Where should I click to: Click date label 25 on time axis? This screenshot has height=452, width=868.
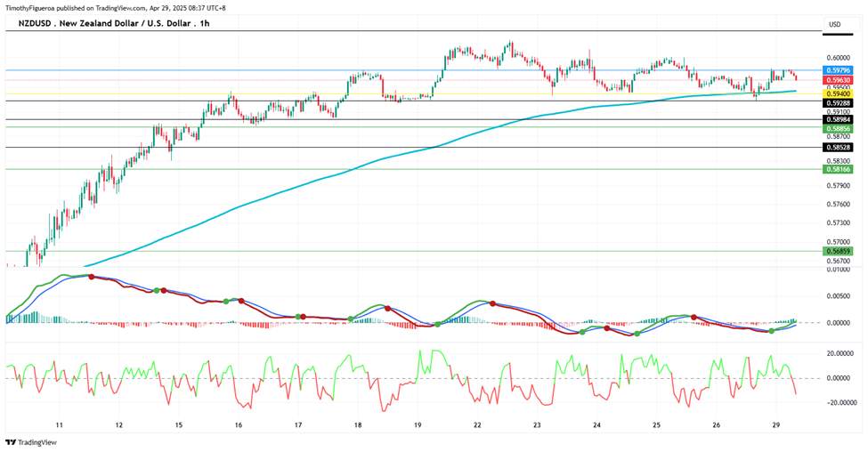point(656,425)
